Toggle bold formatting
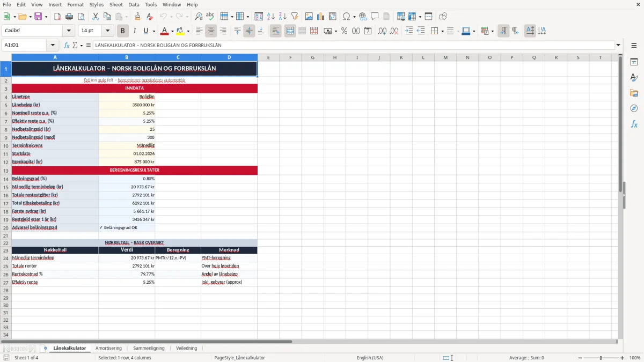This screenshot has height=362, width=644. pos(122,31)
